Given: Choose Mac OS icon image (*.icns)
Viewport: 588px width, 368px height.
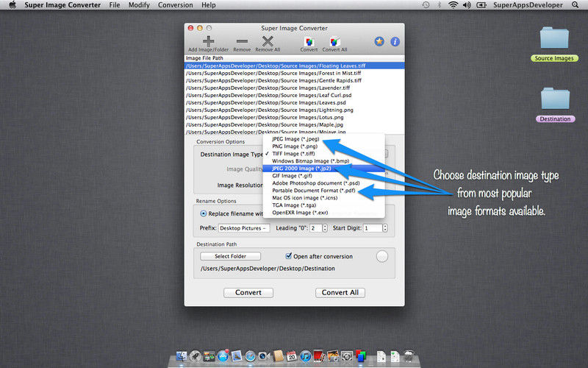Looking at the screenshot, I should 323,197.
